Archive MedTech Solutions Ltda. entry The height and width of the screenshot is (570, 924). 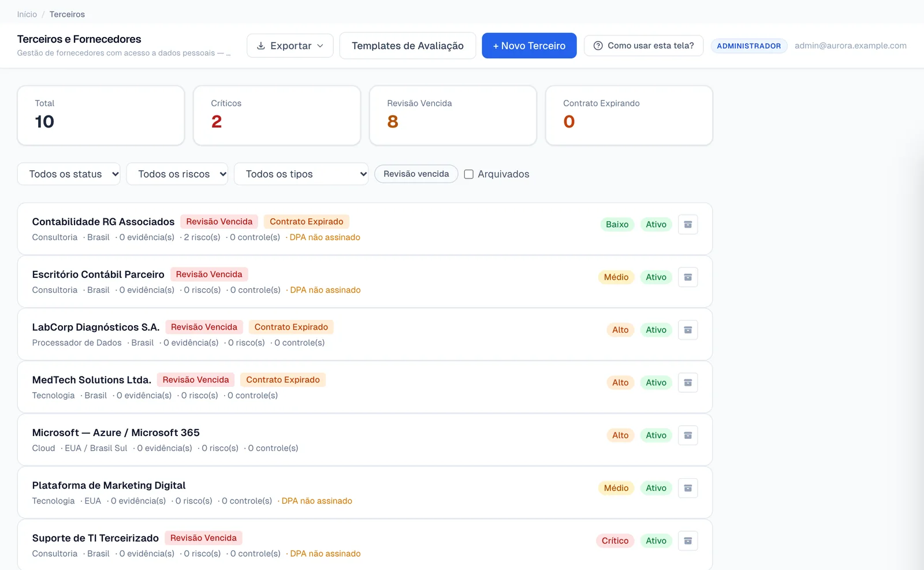click(x=688, y=382)
